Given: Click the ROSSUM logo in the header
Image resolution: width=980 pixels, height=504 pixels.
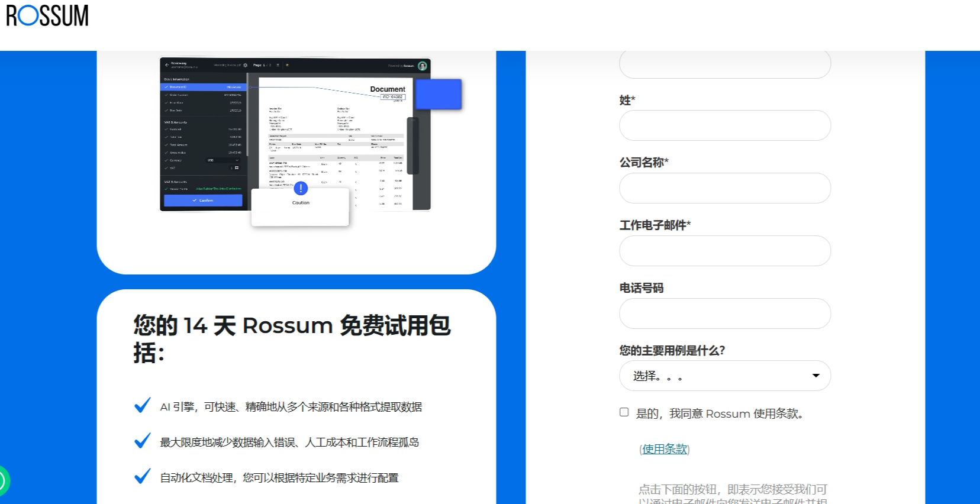Looking at the screenshot, I should (x=47, y=16).
